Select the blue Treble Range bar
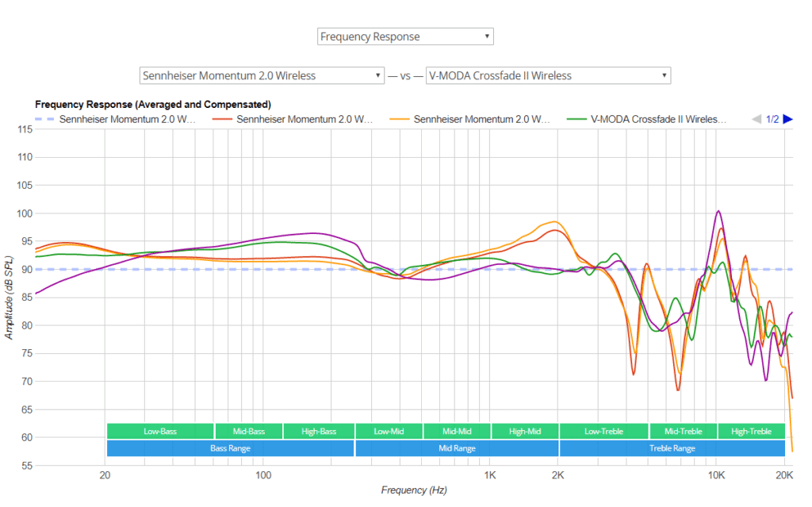Screen dimensions: 812x507 (x=672, y=448)
